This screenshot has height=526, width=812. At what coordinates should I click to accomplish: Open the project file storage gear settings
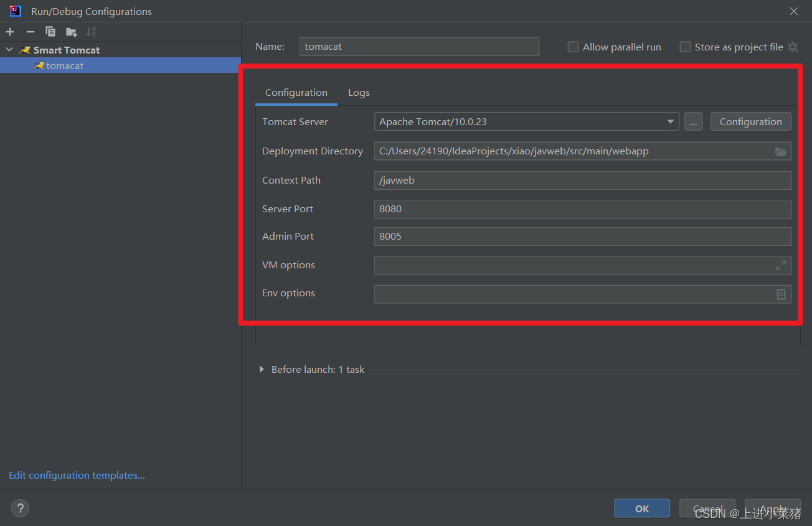pyautogui.click(x=793, y=47)
